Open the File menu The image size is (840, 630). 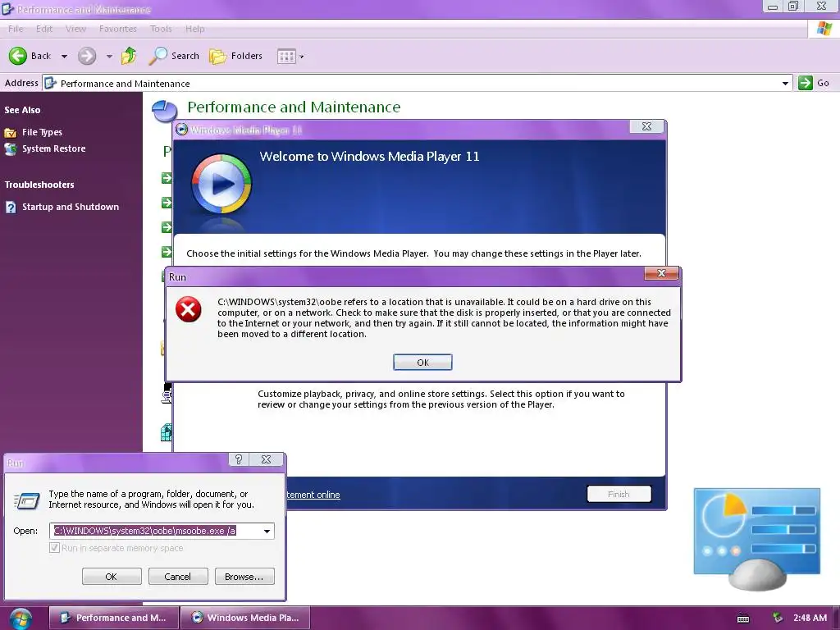(16, 29)
